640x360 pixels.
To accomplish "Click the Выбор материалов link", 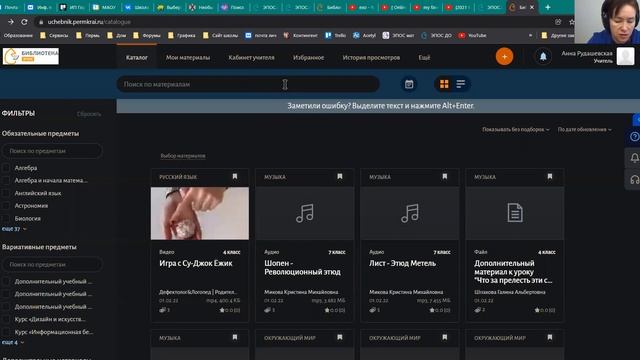I will (x=183, y=156).
